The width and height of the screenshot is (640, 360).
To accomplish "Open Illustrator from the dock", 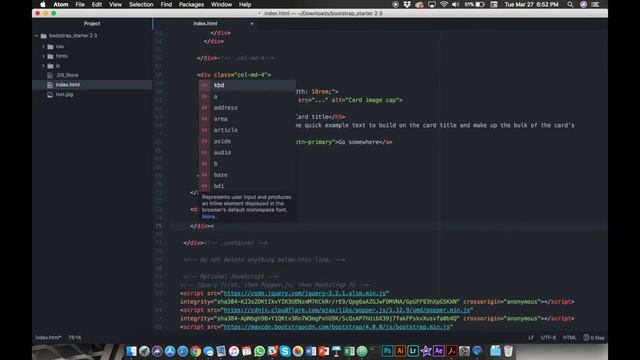I will tap(400, 351).
